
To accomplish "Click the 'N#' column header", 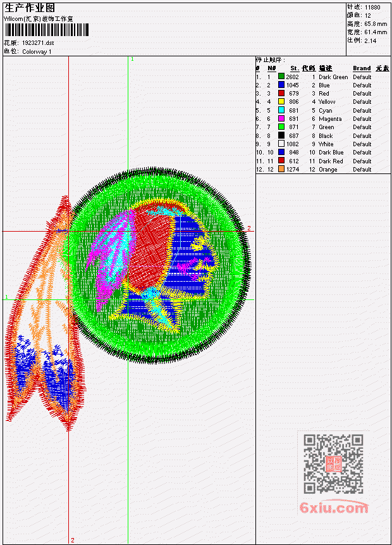I will pos(271,68).
